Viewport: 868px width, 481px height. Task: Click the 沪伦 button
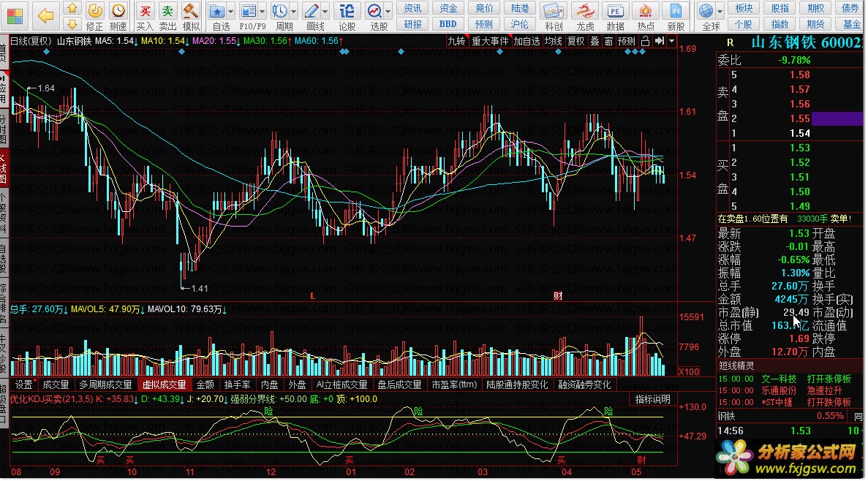pos(520,24)
